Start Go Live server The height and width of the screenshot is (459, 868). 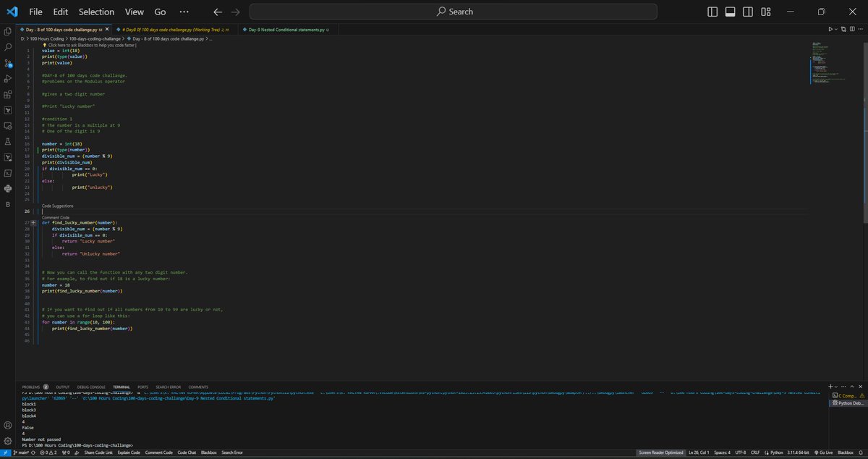click(x=825, y=452)
